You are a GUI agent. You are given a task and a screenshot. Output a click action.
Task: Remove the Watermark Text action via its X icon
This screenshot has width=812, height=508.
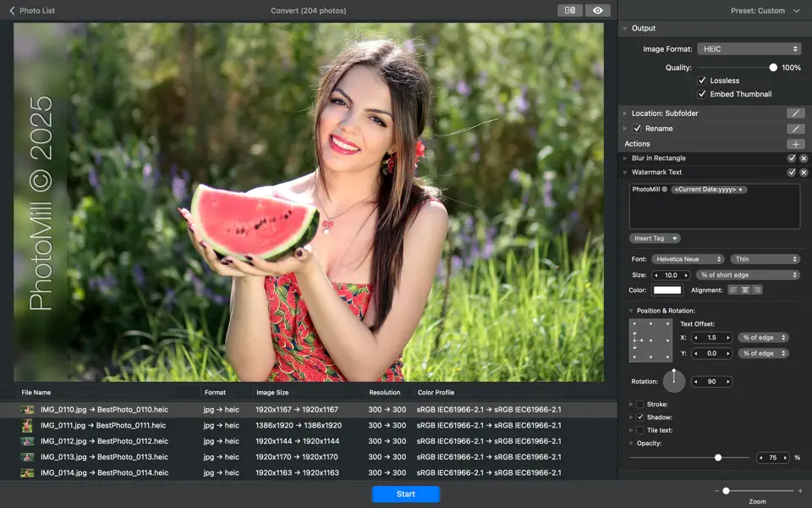pyautogui.click(x=804, y=172)
